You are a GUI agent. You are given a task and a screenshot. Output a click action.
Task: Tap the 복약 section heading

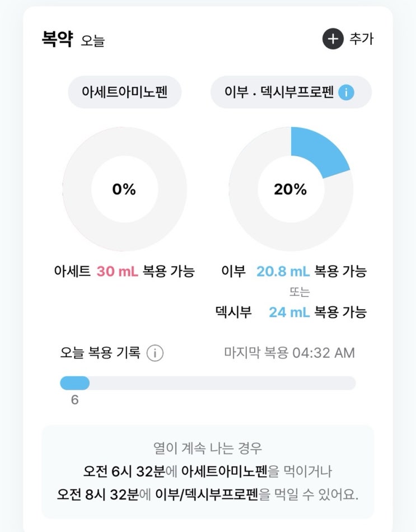57,39
